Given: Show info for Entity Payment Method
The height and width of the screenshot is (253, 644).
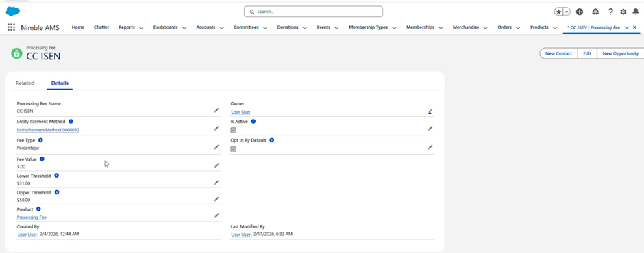Looking at the screenshot, I should [x=71, y=122].
